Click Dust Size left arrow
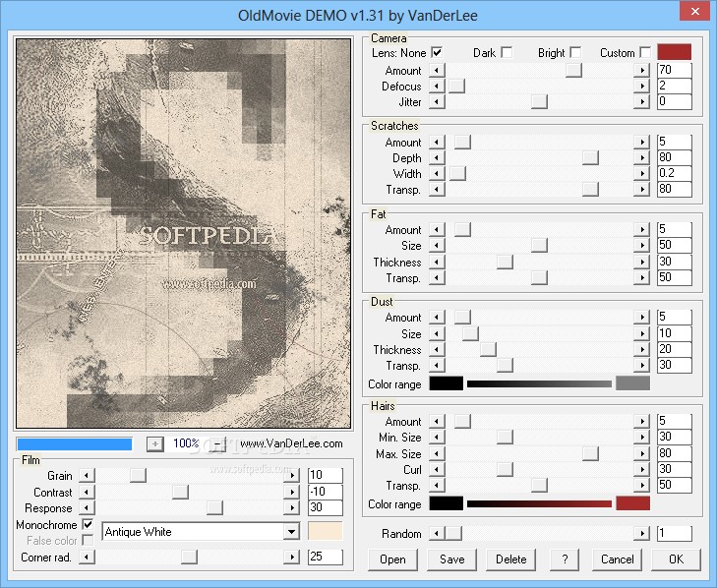 (x=437, y=333)
